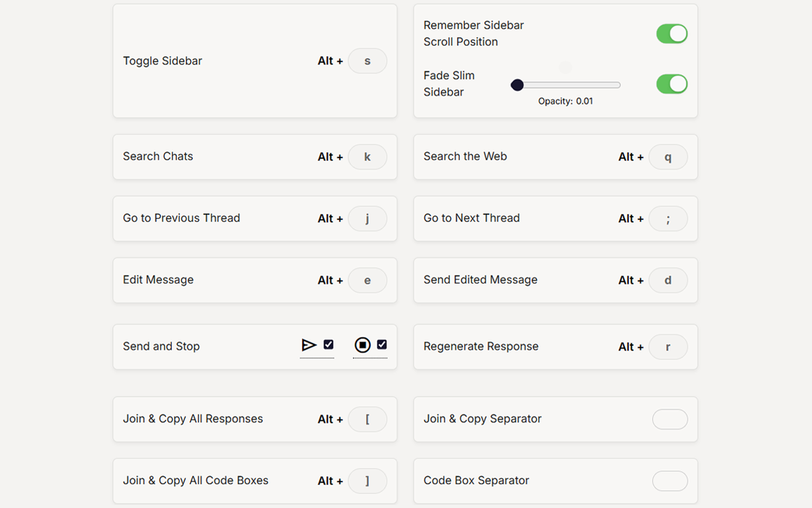Click the "d" key for Send Edited Message
Viewport: 812px width, 508px height.
(668, 280)
